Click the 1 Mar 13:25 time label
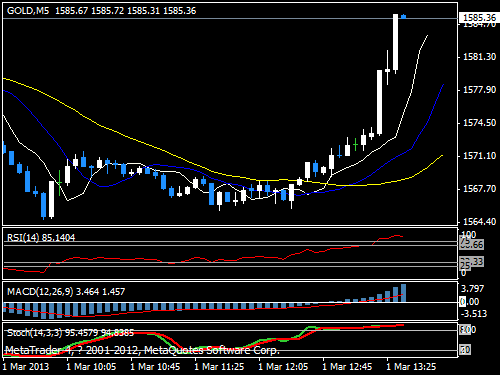 411,367
